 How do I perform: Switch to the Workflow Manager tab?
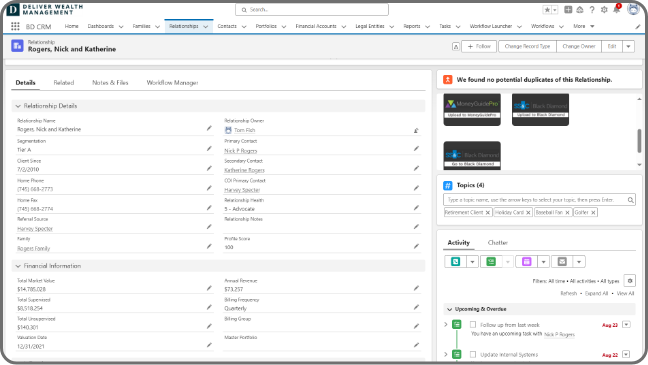pyautogui.click(x=172, y=83)
